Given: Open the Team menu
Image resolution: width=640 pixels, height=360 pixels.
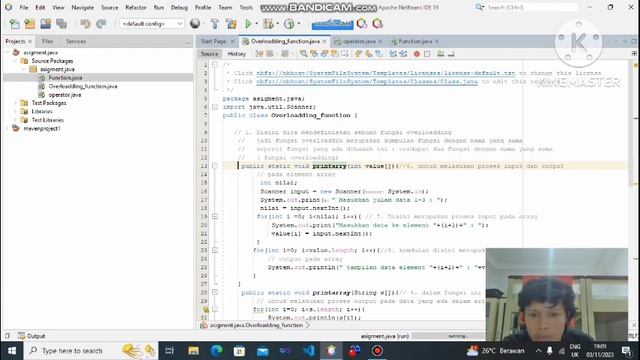Looking at the screenshot, I should point(225,7).
